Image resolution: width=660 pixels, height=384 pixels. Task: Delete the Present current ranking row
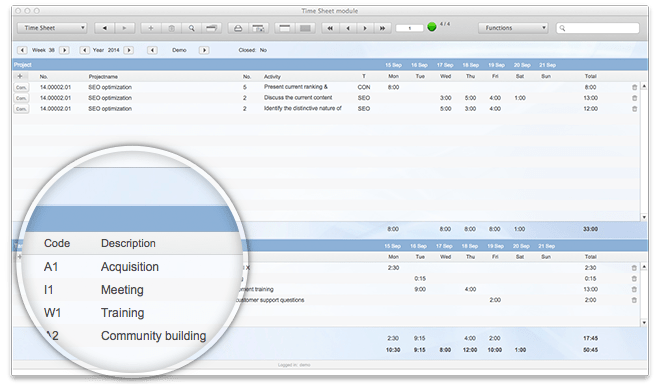click(634, 87)
